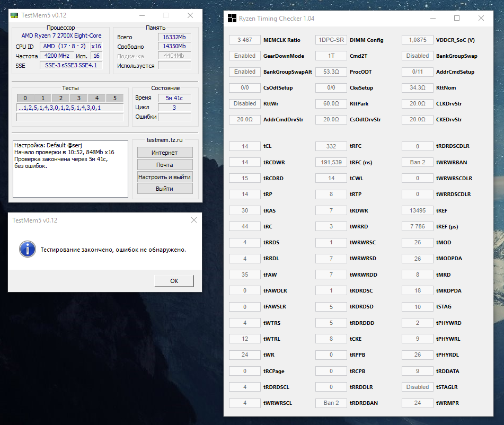Click Настроить и выйти button

click(x=165, y=177)
